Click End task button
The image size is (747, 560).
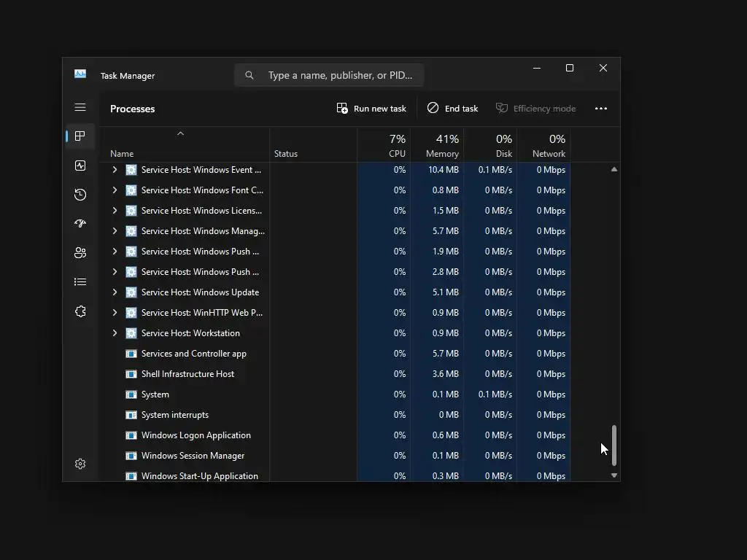tap(452, 109)
